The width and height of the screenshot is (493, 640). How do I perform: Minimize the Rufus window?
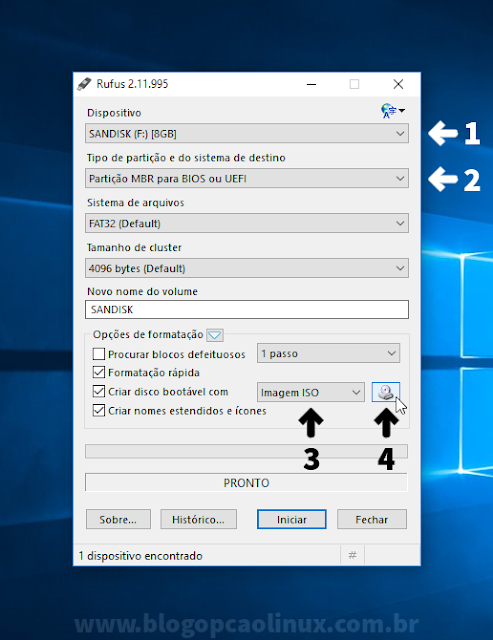tap(311, 84)
